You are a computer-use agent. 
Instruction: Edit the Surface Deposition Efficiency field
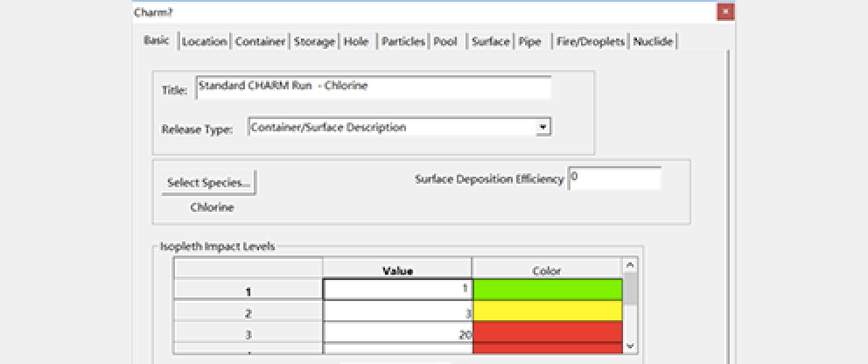(614, 178)
